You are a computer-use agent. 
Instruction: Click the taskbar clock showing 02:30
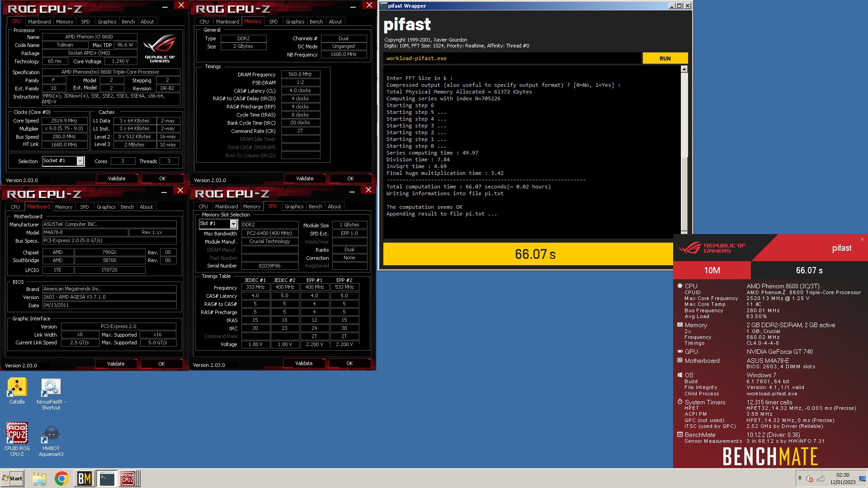click(843, 479)
